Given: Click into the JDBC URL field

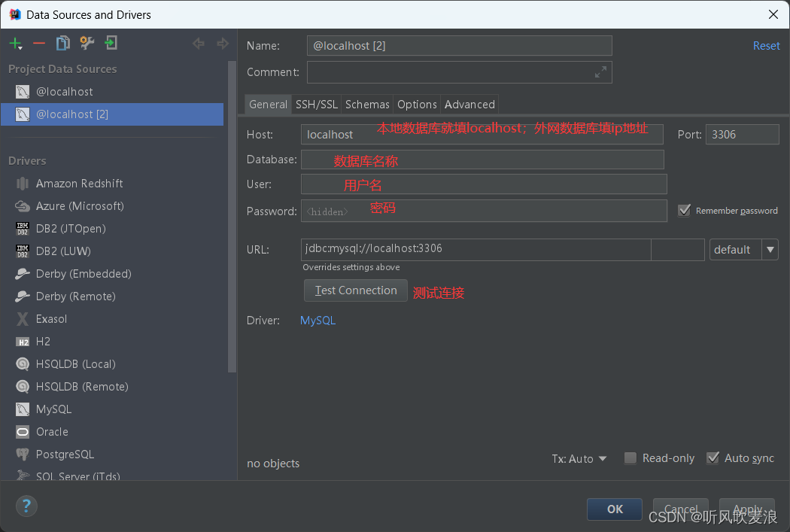Looking at the screenshot, I should (476, 250).
